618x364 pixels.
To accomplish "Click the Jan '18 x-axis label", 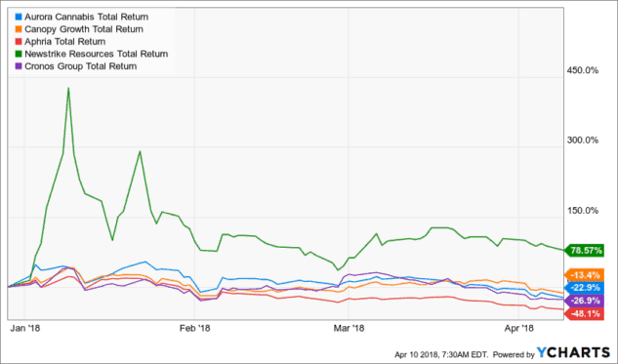I will coord(24,328).
